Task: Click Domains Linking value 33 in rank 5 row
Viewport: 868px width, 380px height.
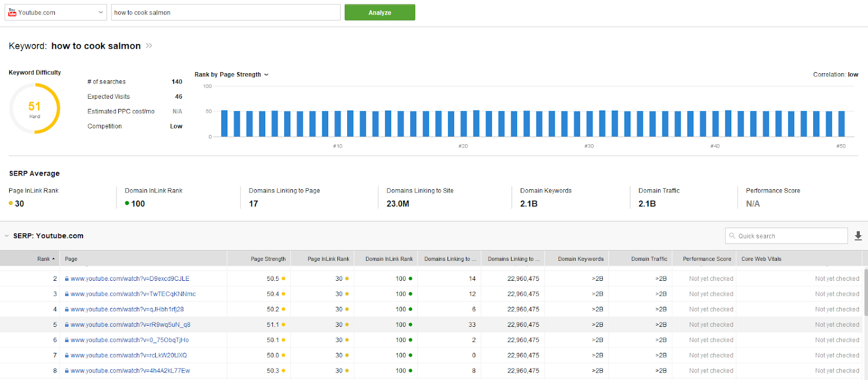Action: pos(472,325)
